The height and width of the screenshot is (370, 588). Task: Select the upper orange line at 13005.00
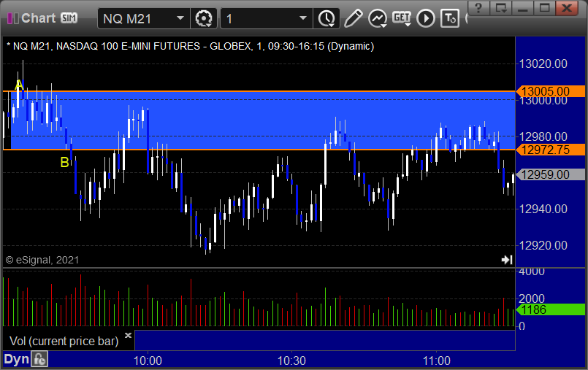pyautogui.click(x=259, y=91)
